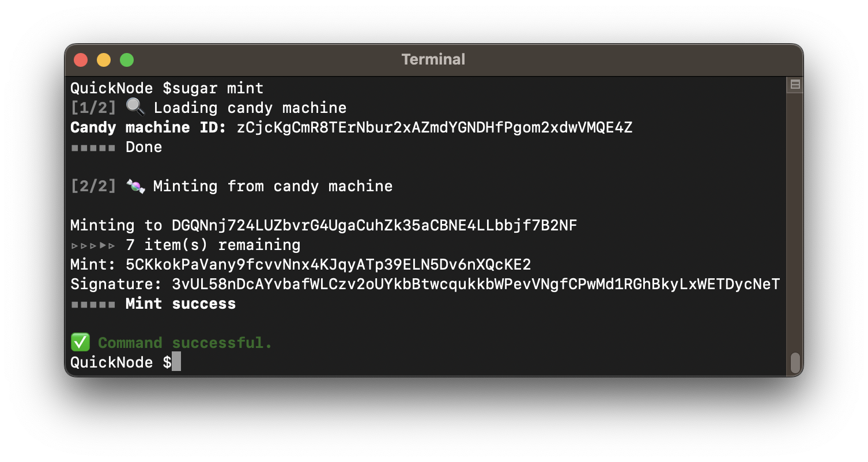Click the [2/2] step indicator
The image size is (868, 462).
(93, 186)
